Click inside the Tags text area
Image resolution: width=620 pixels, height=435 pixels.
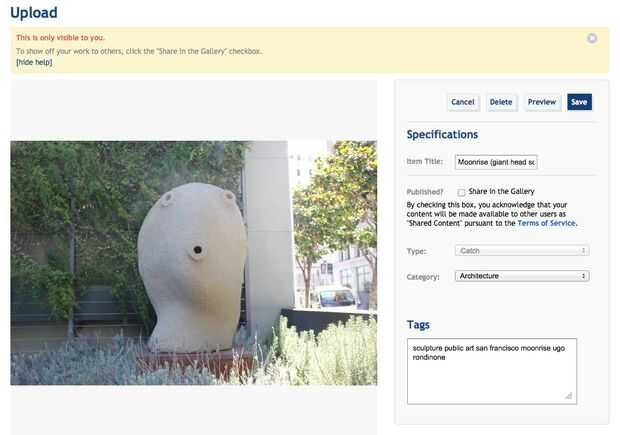(491, 371)
